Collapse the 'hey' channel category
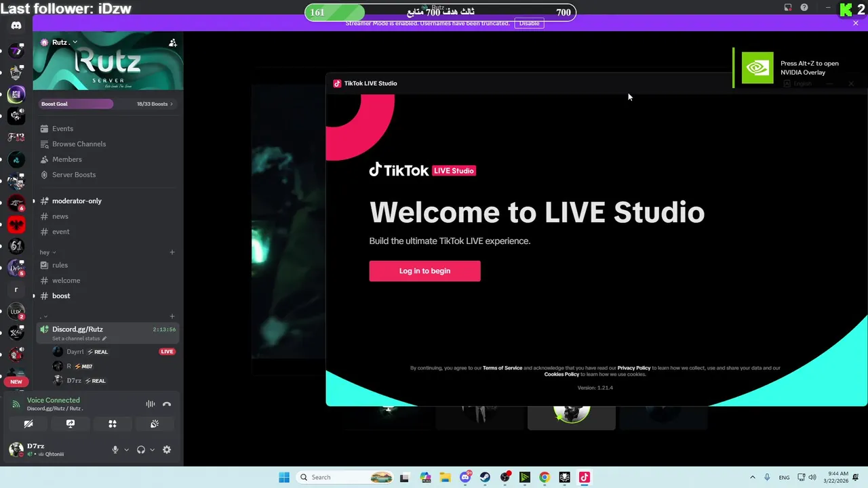 [x=47, y=252]
